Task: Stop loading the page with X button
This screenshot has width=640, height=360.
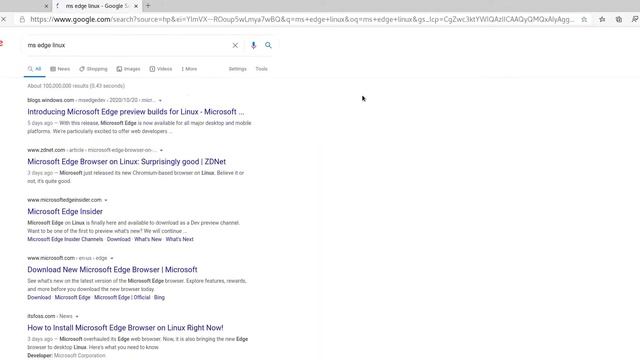Action: (x=4, y=19)
